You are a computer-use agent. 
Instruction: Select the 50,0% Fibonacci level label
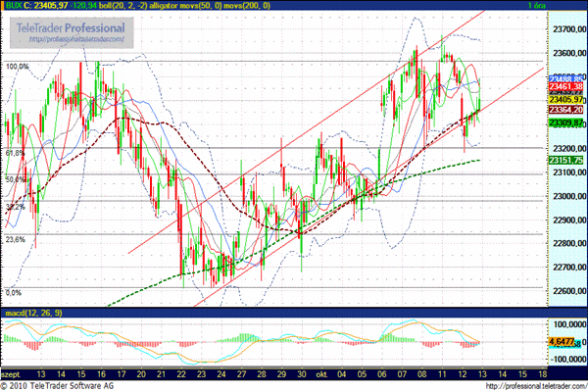15,180
